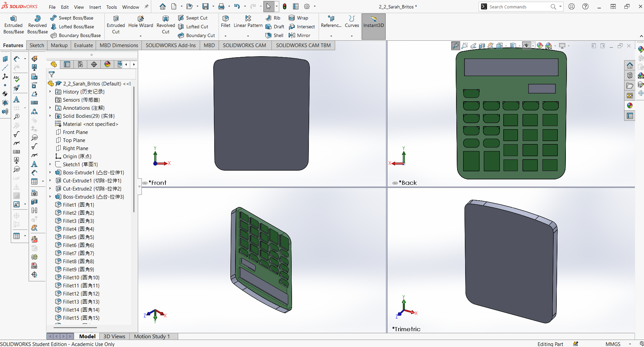The width and height of the screenshot is (644, 347).
Task: Expand the Boss-Extrude1 feature
Action: (x=50, y=172)
